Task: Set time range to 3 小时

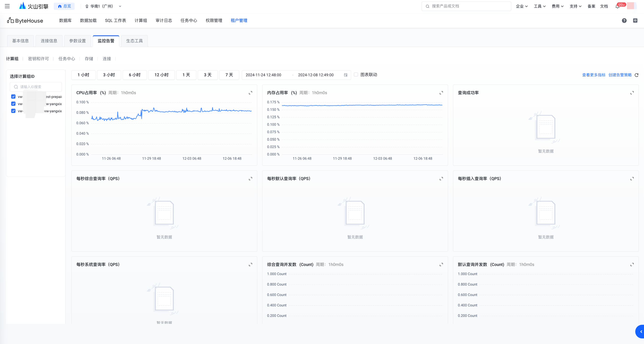Action: [109, 75]
